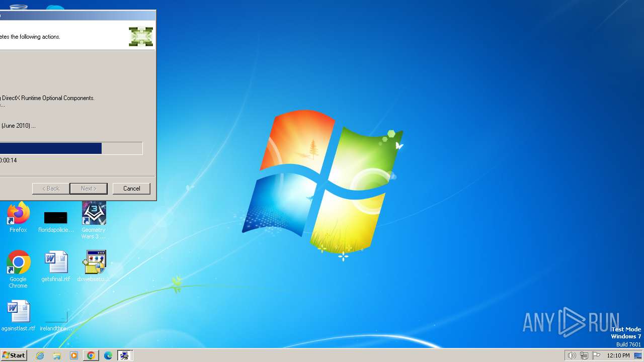Image resolution: width=644 pixels, height=362 pixels.
Task: Open Geometry Wars 3 desktop shortcut
Action: tap(94, 220)
